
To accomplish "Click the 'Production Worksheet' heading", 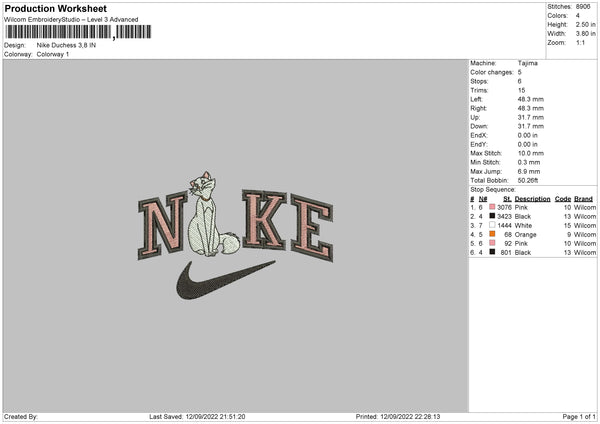I will pos(55,8).
